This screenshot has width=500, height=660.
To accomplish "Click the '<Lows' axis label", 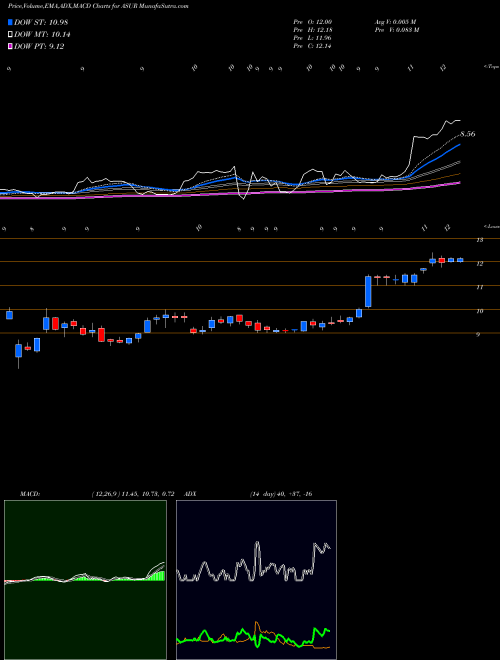I will 491,226.
